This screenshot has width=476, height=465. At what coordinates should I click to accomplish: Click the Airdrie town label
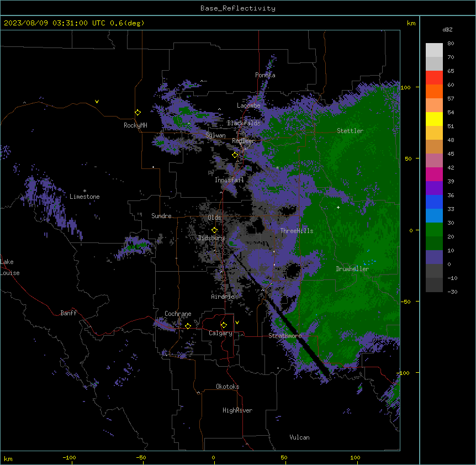(223, 297)
